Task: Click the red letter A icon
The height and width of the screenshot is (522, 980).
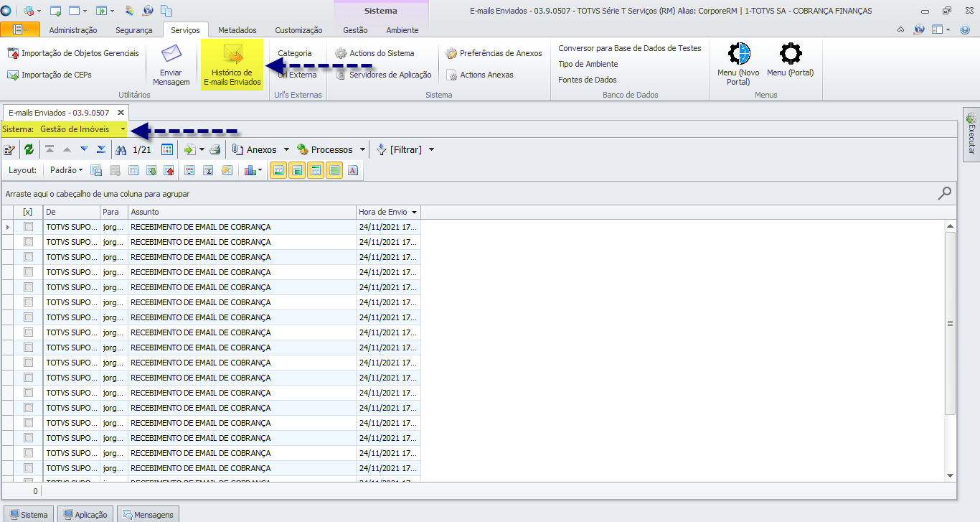Action: point(353,170)
